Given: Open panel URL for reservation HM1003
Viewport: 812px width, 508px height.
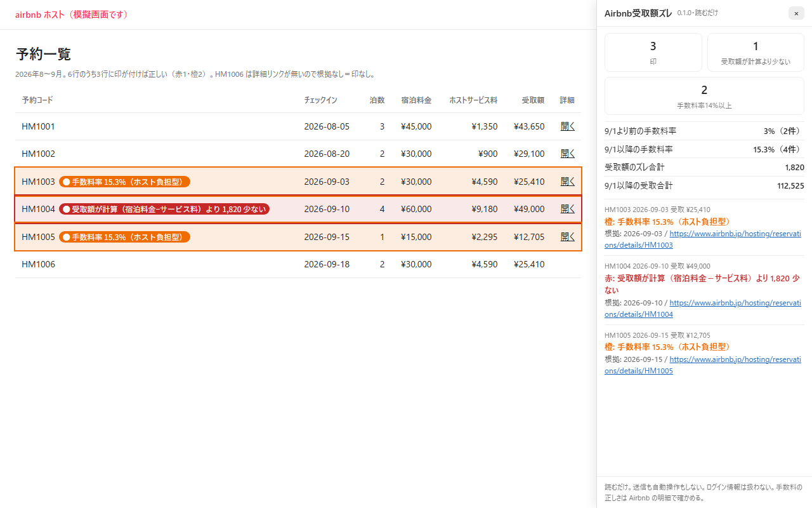Looking at the screenshot, I should [703, 239].
